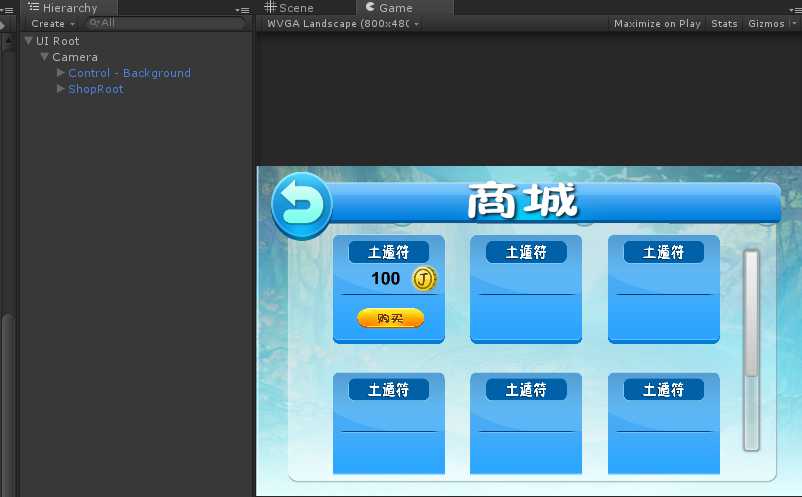The height and width of the screenshot is (497, 802).
Task: Collapse the UI Root tree node
Action: coord(29,40)
